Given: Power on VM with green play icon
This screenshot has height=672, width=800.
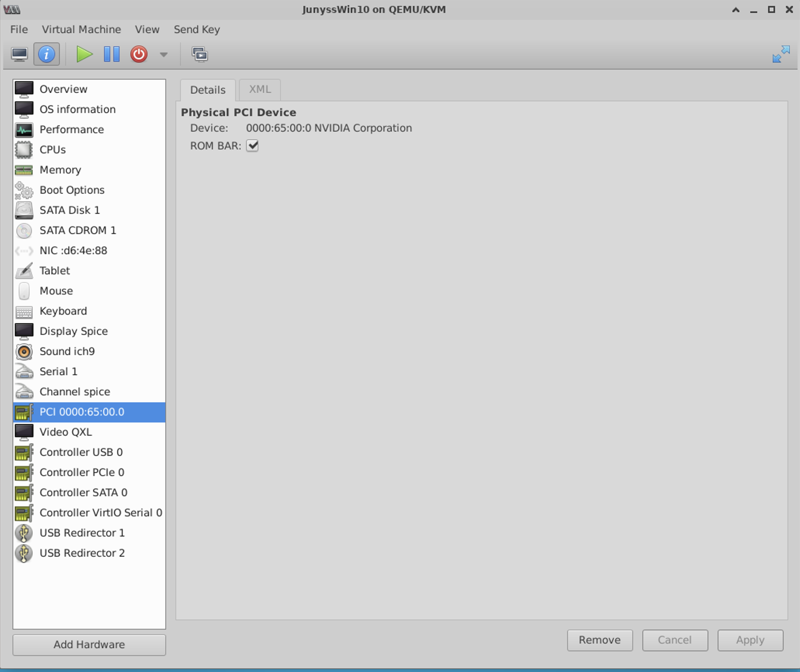Looking at the screenshot, I should (x=84, y=54).
